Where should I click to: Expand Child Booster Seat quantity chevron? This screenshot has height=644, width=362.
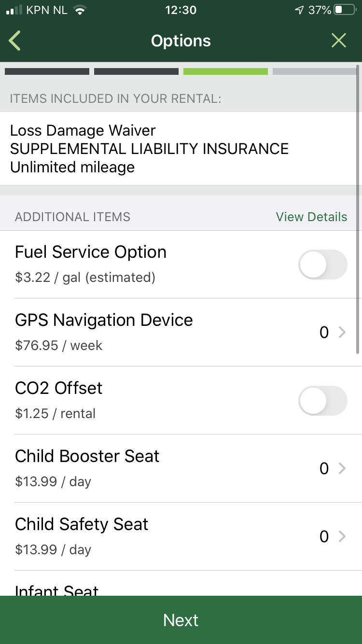(342, 468)
